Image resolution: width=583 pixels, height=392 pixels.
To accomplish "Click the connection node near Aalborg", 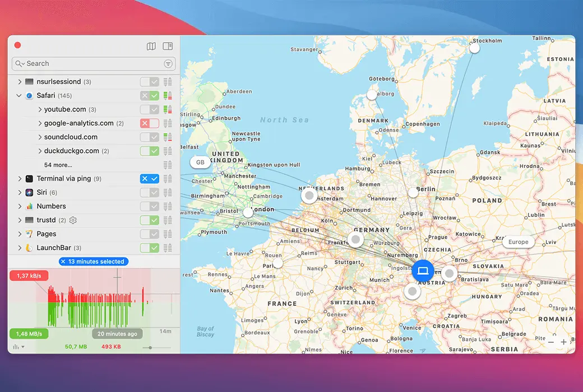I will point(372,95).
